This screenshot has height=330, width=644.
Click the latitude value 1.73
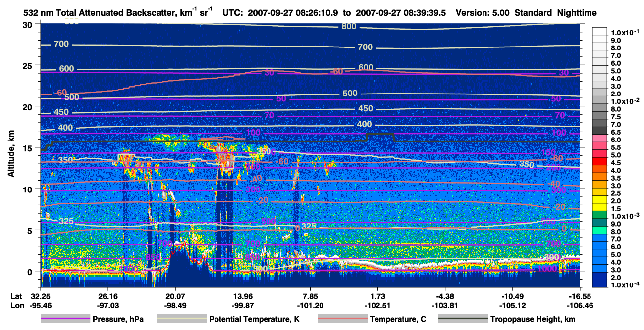point(378,295)
